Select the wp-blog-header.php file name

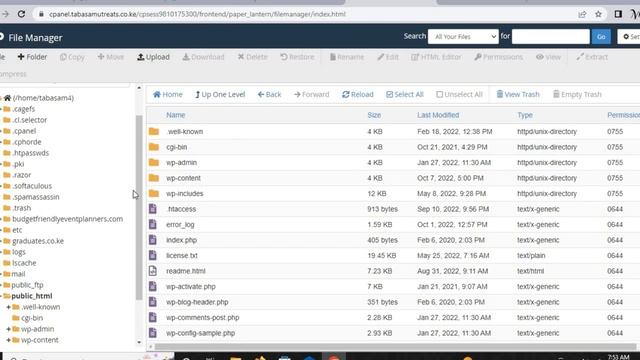pyautogui.click(x=197, y=302)
